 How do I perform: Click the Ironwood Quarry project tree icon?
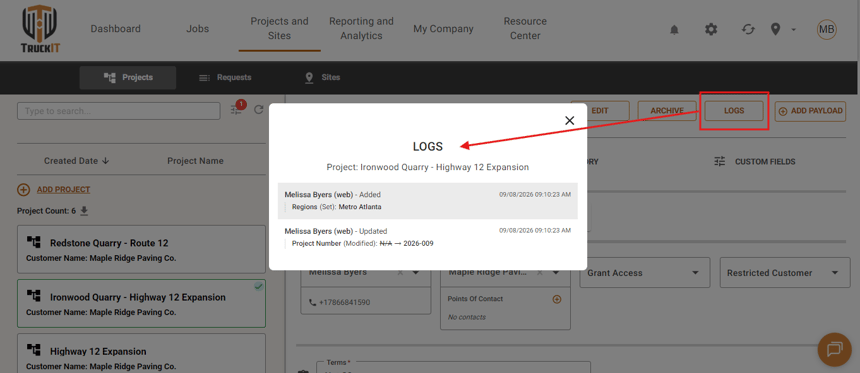33,296
